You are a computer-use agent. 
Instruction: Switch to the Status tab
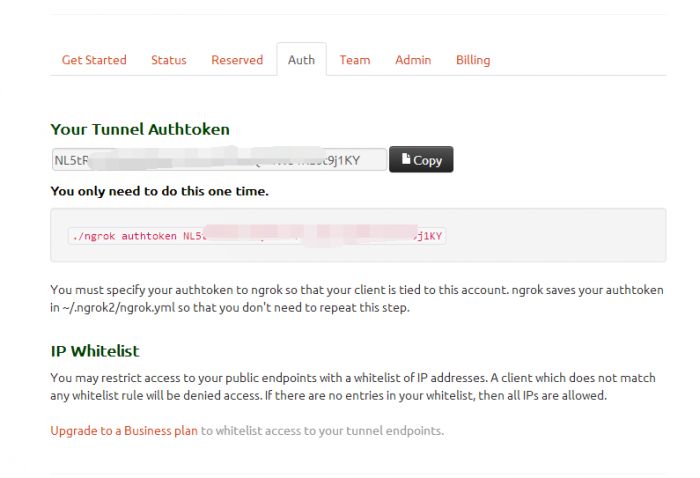168,60
